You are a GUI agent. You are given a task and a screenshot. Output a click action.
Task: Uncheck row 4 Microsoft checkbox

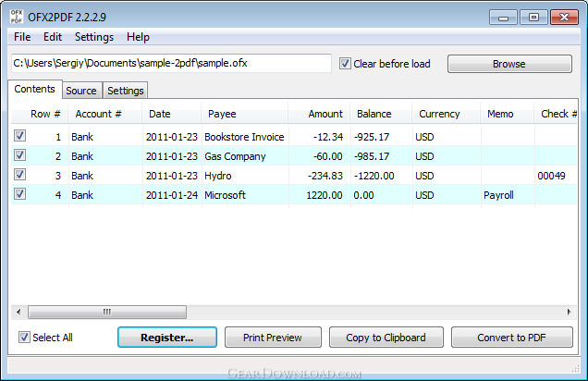[19, 194]
